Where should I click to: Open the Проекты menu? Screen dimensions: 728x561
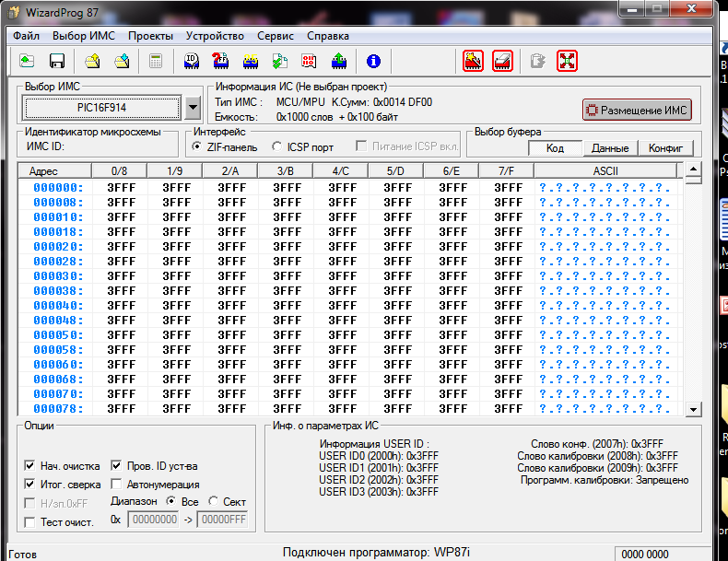150,36
